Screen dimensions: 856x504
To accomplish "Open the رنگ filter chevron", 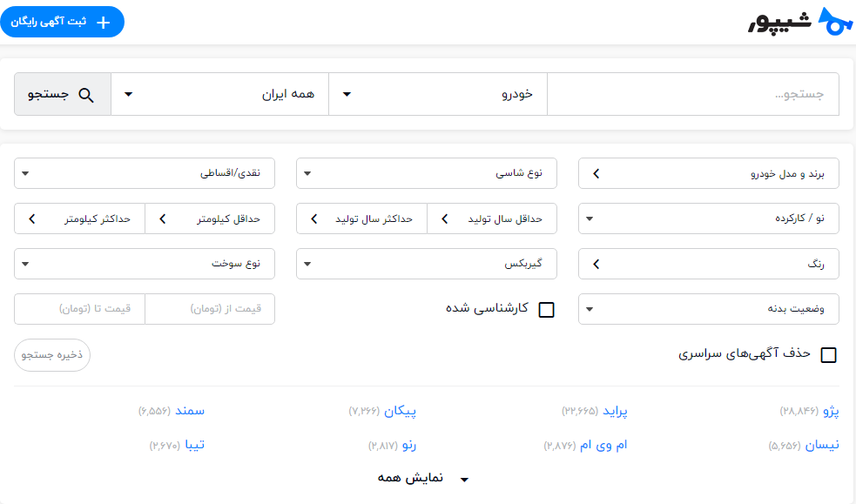I will (x=594, y=264).
